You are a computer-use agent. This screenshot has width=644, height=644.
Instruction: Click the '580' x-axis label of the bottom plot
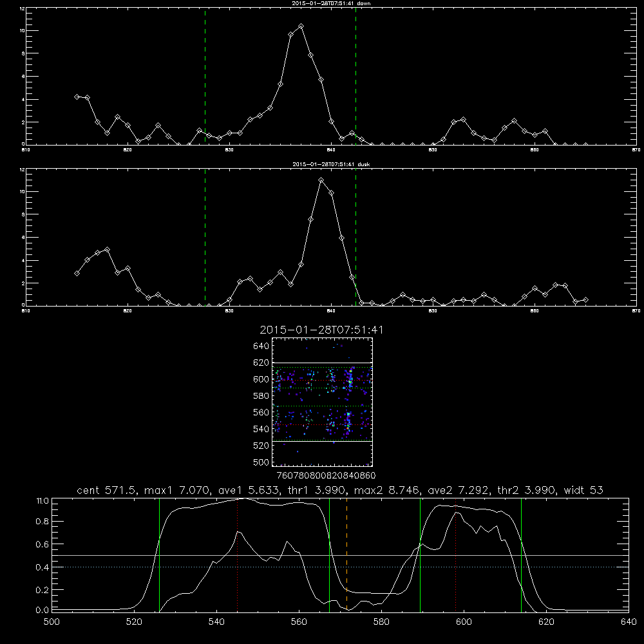pos(381,622)
